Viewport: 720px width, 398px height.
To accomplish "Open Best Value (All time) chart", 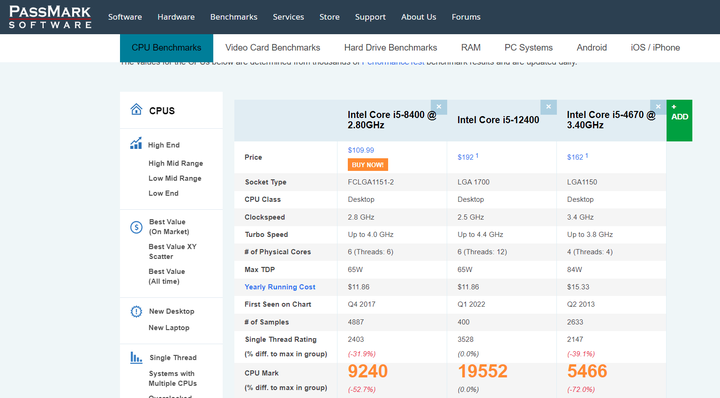I will click(x=167, y=276).
